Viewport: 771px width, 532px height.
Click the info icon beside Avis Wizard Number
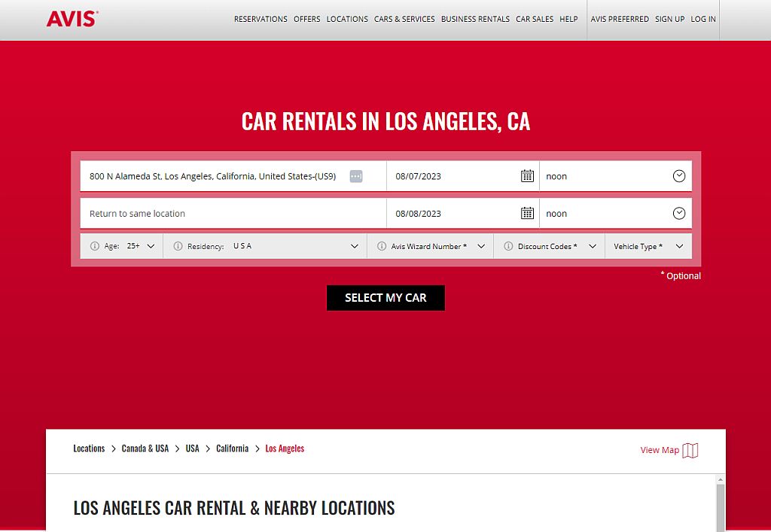point(382,245)
